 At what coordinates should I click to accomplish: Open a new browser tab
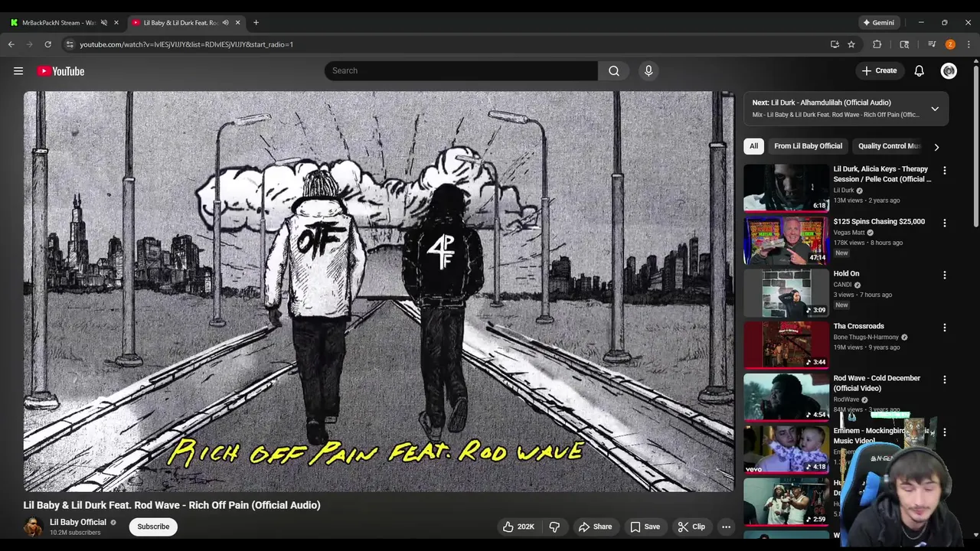[256, 22]
